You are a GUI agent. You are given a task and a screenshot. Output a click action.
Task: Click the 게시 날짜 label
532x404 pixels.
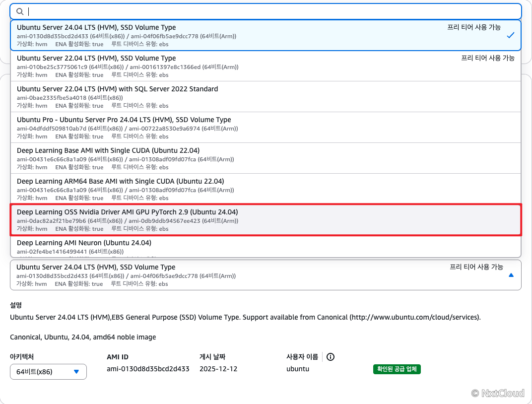pos(212,357)
